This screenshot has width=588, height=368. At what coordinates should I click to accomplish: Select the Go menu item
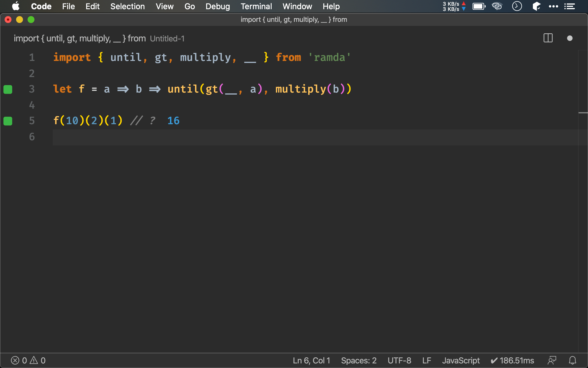(189, 6)
